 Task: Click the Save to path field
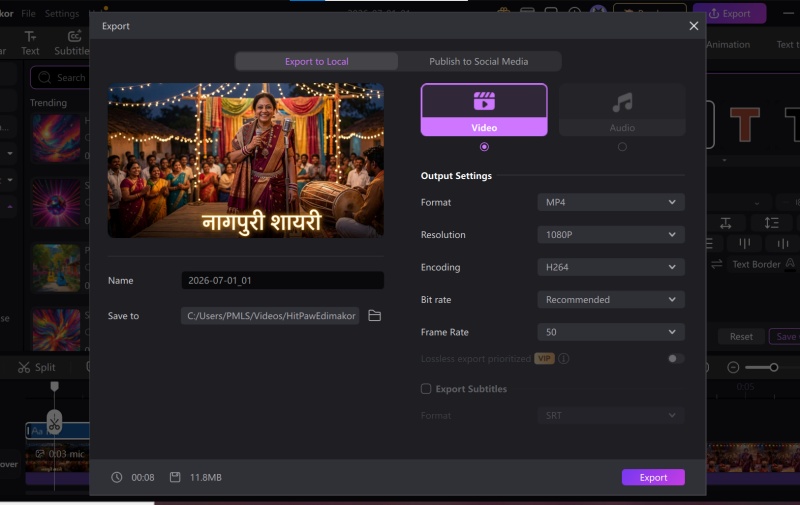tap(270, 316)
